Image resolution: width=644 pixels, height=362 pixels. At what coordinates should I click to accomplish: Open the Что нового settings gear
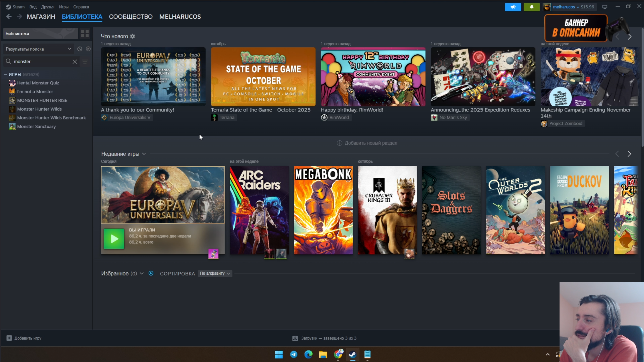click(132, 36)
